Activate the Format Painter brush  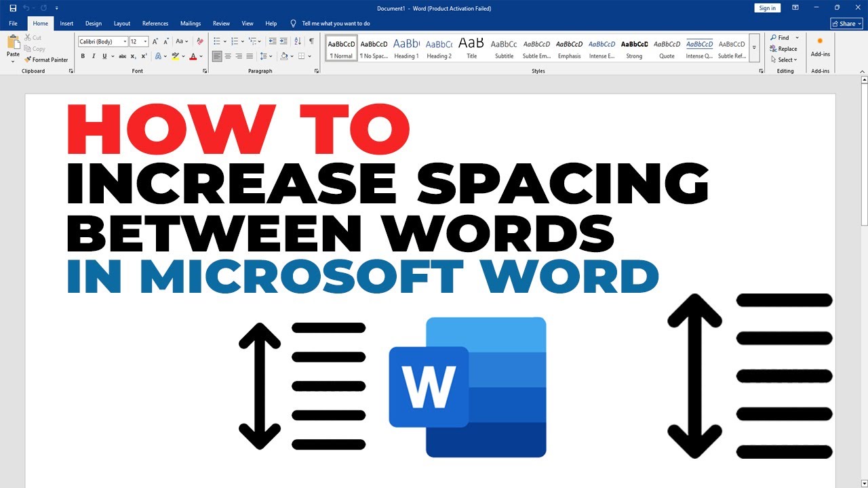coord(46,60)
